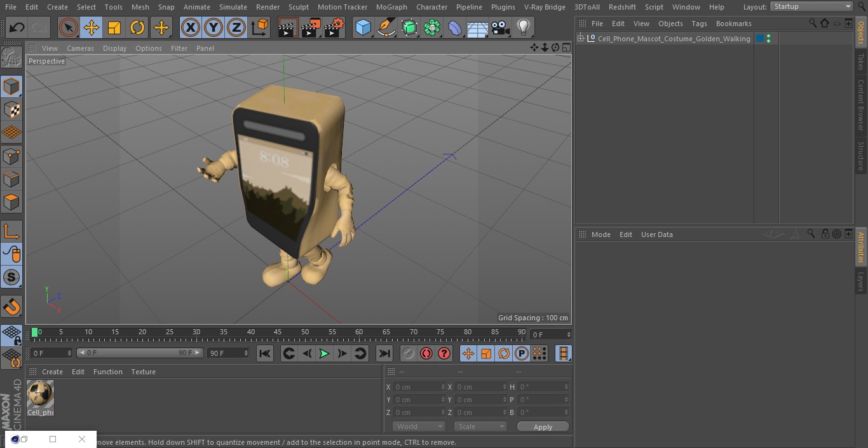Click lock icon in Attributes manager
868x448 pixels.
825,234
